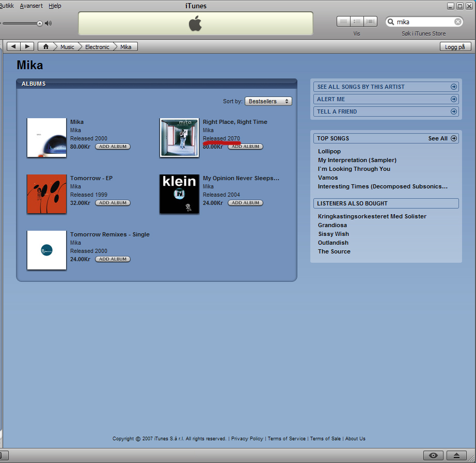The height and width of the screenshot is (463, 476).
Task: Go back with the left arrow button
Action: [13, 46]
